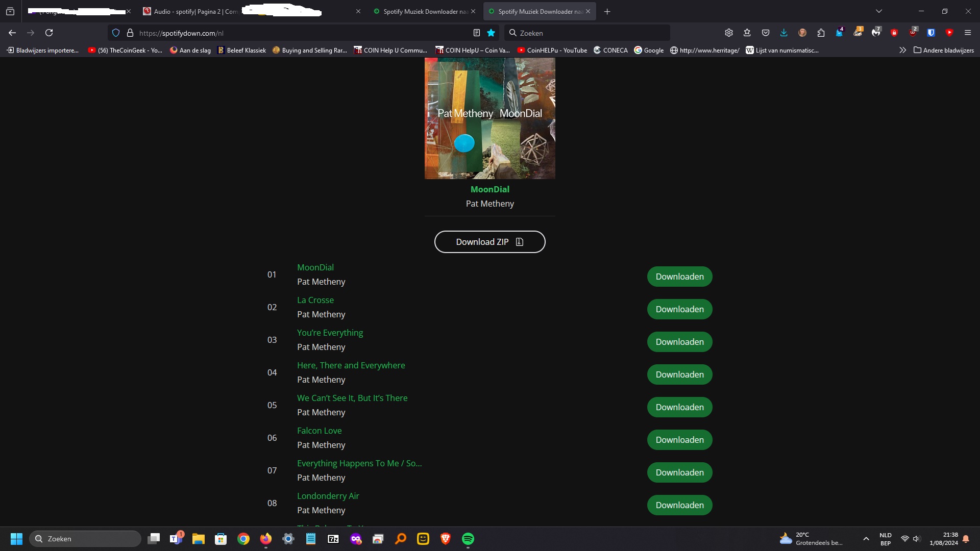Download track 03 You're Everything

click(x=680, y=342)
